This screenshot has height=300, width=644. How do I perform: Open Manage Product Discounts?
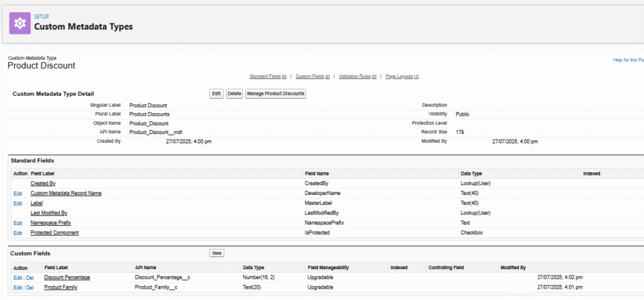(x=275, y=94)
